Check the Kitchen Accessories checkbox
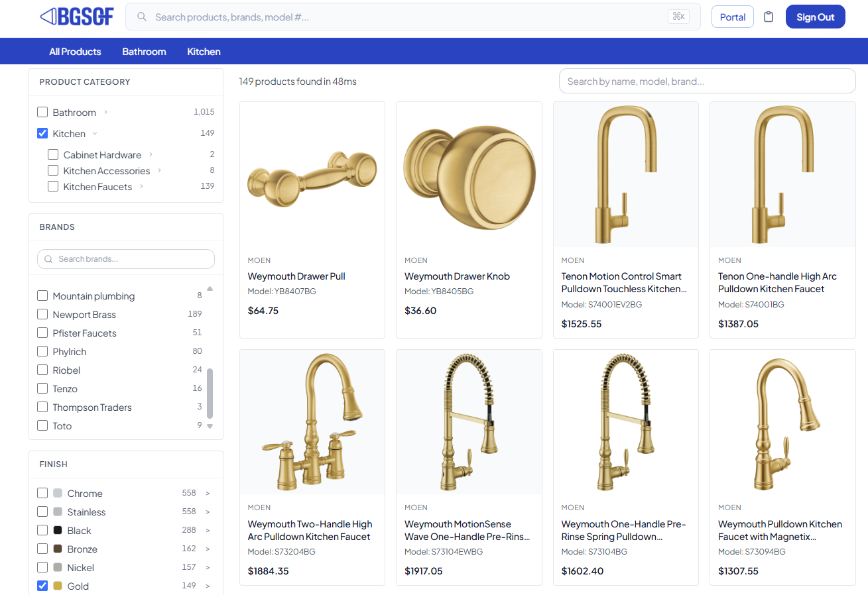 (x=53, y=170)
